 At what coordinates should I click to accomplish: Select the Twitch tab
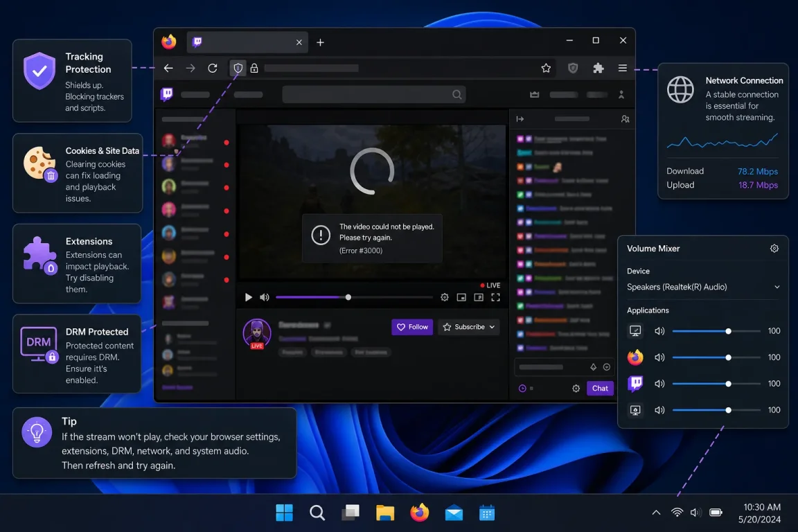click(x=248, y=42)
